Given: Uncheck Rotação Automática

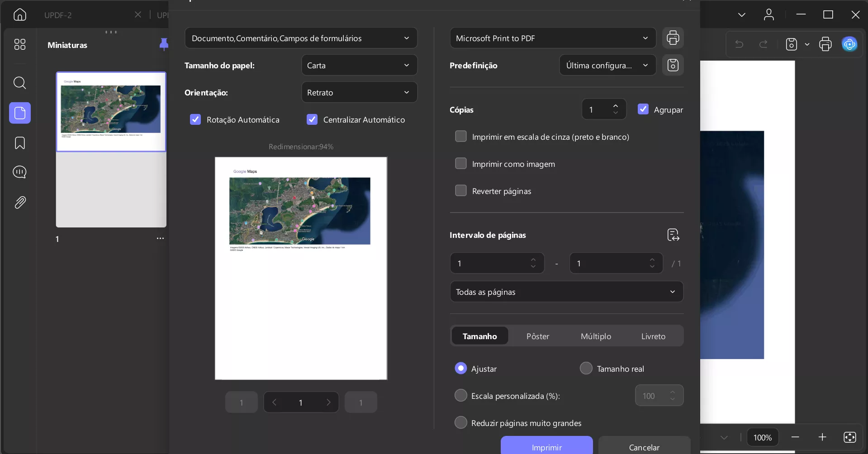Looking at the screenshot, I should 195,119.
